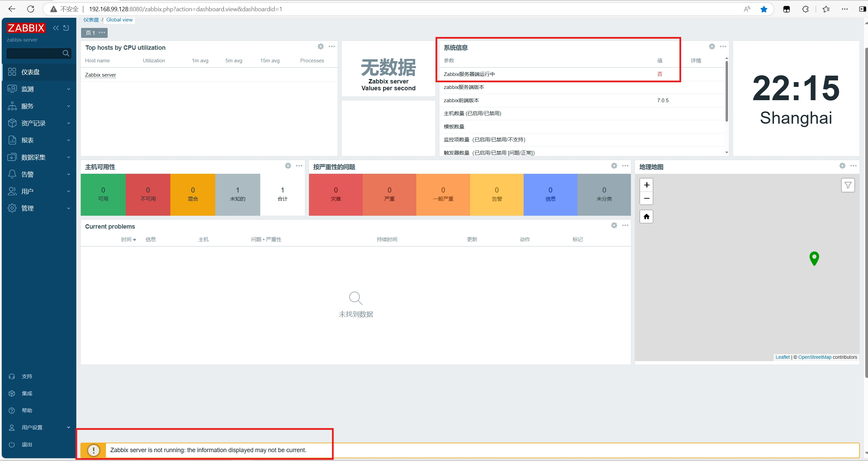Sort Current problems by 时间 column
Screen dimensions: 868x461
(x=128, y=240)
